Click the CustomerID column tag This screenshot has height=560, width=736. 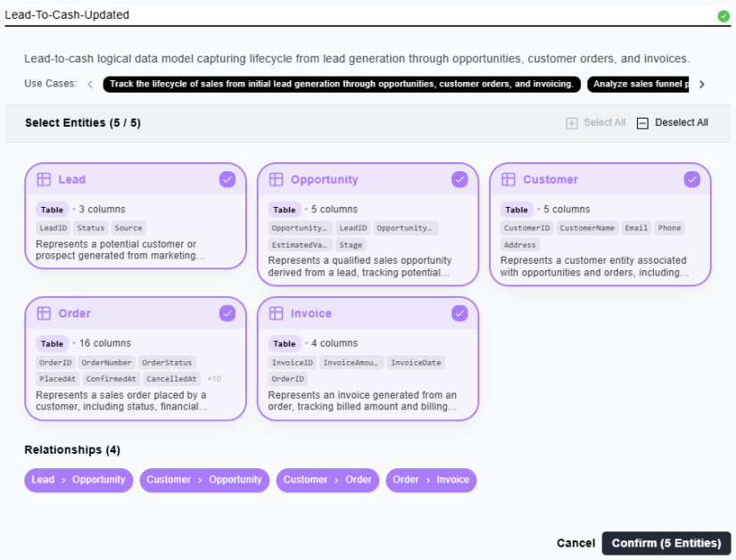[526, 228]
